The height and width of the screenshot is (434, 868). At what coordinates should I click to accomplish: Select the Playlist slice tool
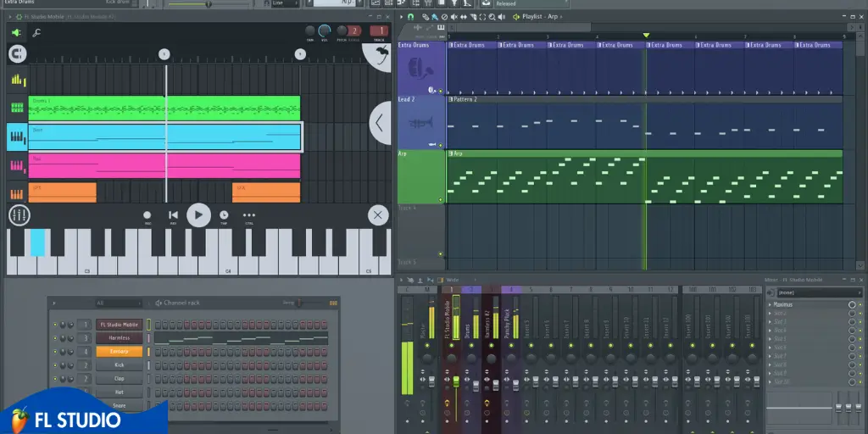coord(473,17)
